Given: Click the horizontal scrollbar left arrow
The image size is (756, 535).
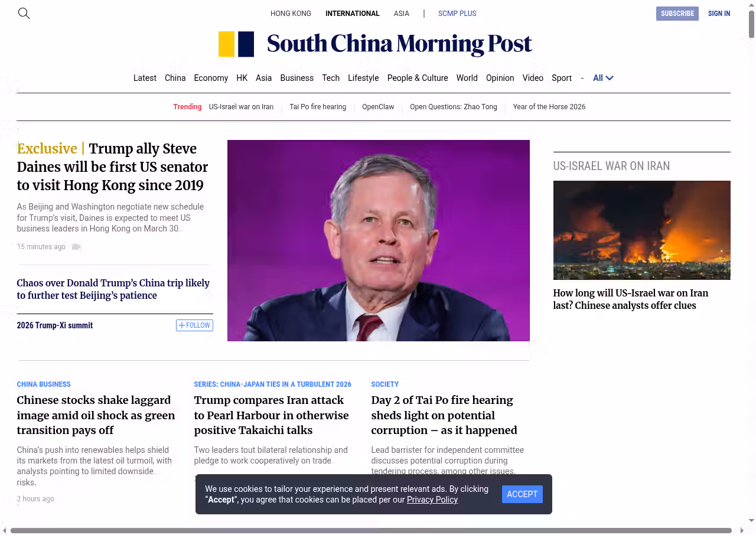Looking at the screenshot, I should point(5,530).
